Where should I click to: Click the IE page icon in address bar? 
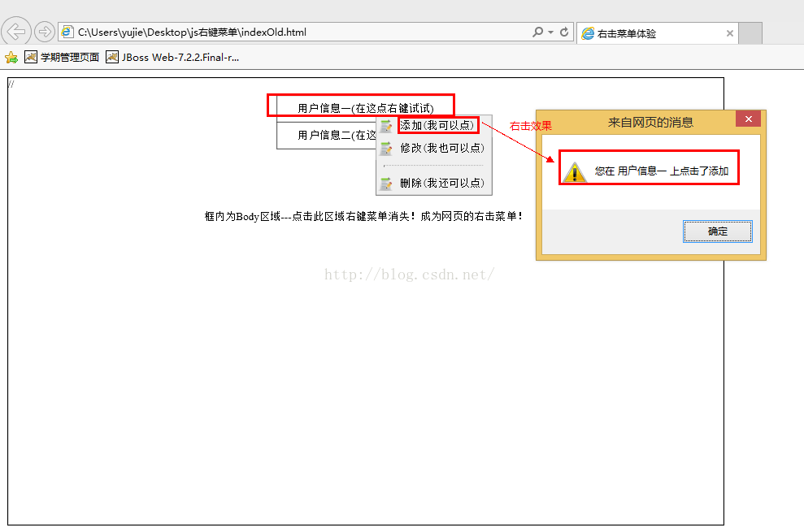67,32
